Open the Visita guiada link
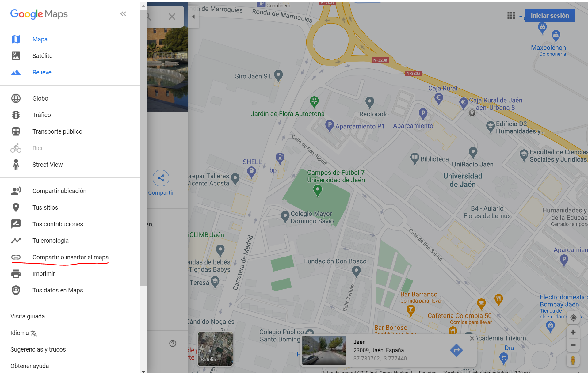Image resolution: width=588 pixels, height=373 pixels. (28, 316)
